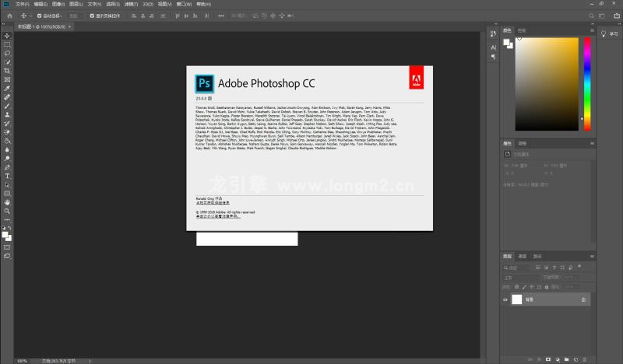Select the Lasso tool
The image size is (623, 364).
point(7,53)
